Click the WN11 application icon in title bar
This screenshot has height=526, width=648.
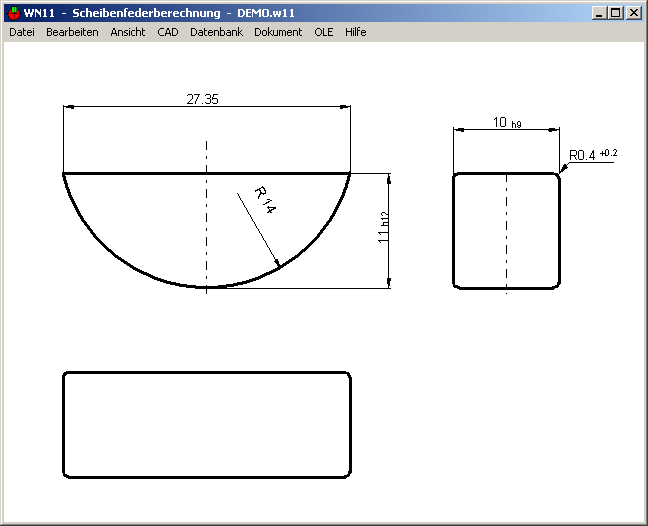click(13, 13)
